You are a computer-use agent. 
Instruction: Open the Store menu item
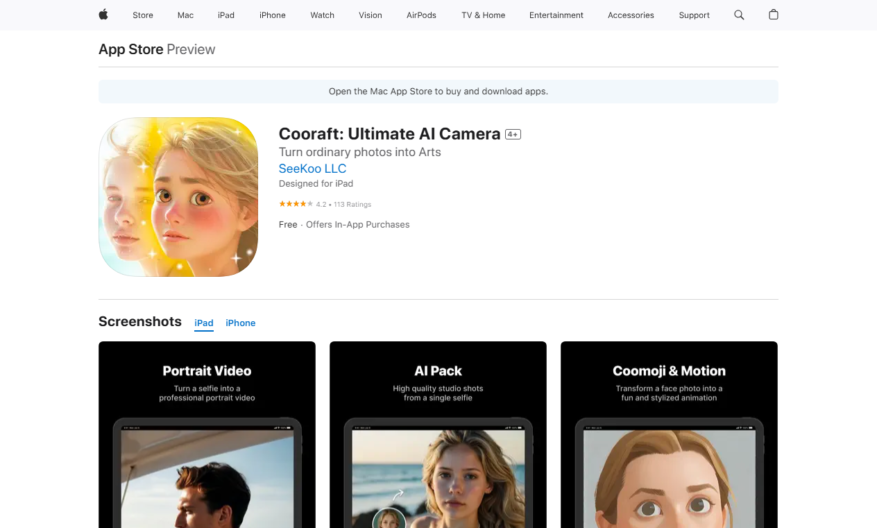click(x=143, y=15)
